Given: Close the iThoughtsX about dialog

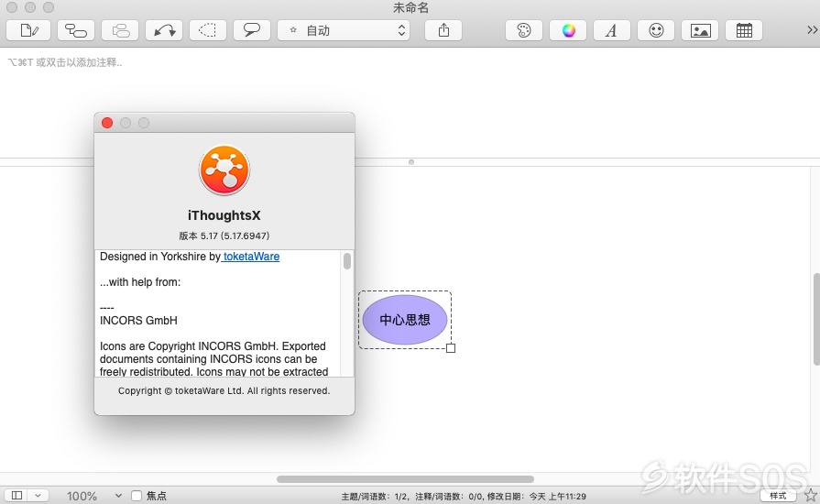Looking at the screenshot, I should [x=107, y=123].
